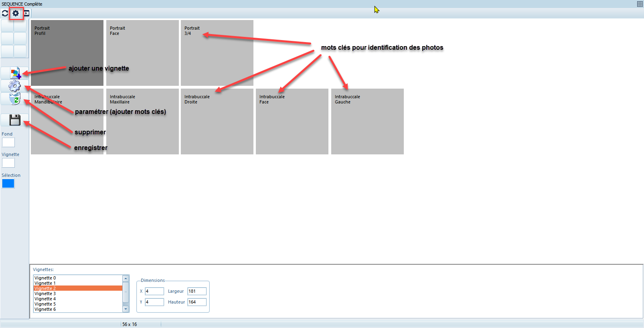The image size is (644, 328).
Task: Click the grid icon at top right corner
Action: click(x=640, y=4)
